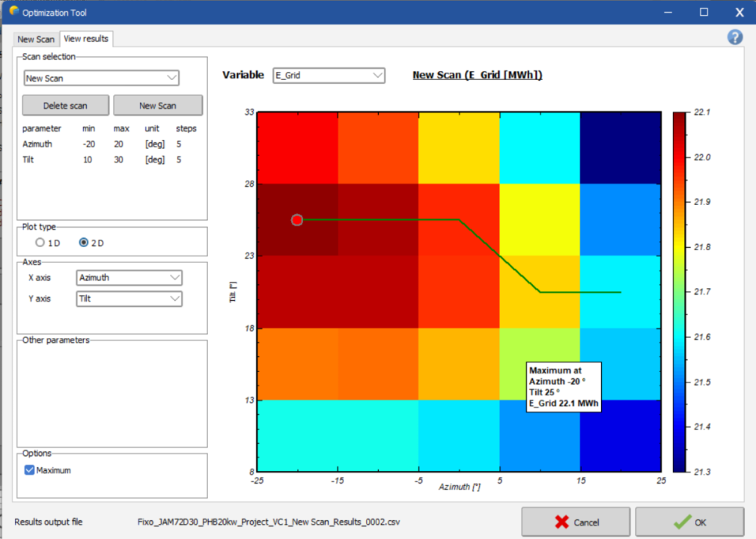The width and height of the screenshot is (756, 539).
Task: Click the Optimization Tool title bar app icon
Action: (x=14, y=11)
